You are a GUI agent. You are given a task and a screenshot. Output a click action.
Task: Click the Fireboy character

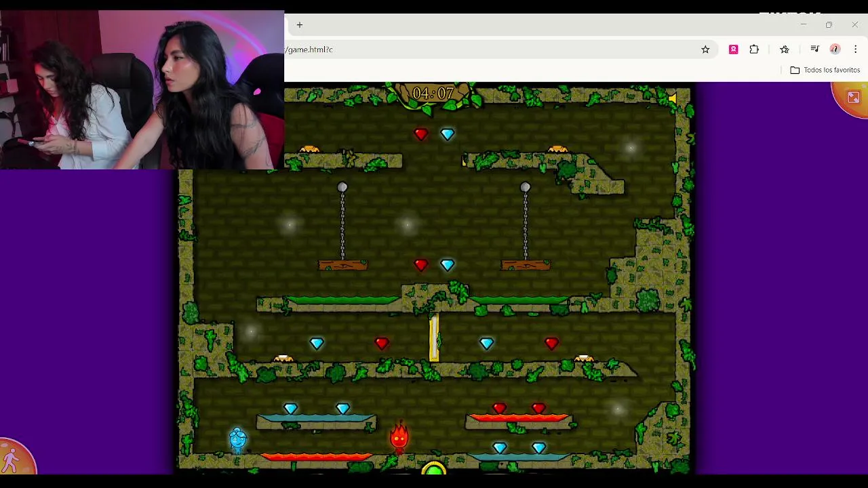tap(399, 437)
